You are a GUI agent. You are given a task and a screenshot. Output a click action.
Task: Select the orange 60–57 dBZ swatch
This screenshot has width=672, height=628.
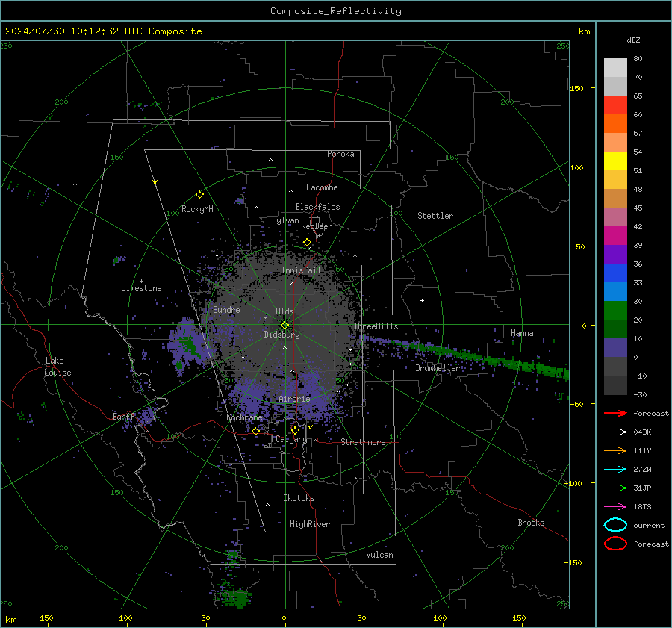click(x=615, y=124)
